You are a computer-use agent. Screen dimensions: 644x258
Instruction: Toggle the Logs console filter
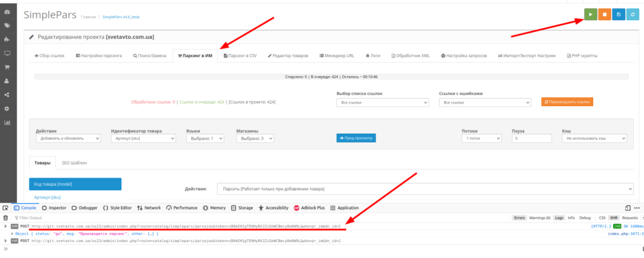point(559,218)
